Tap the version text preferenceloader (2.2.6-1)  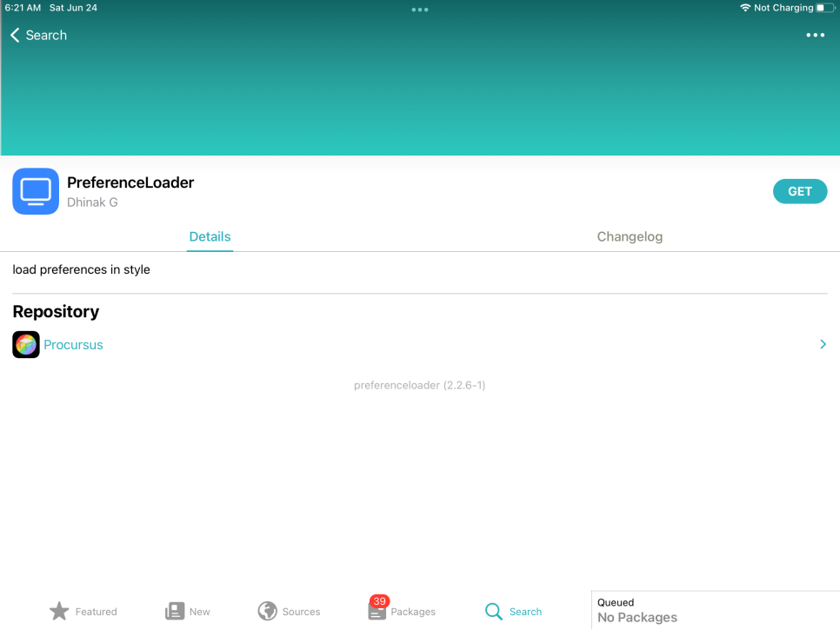pos(419,385)
